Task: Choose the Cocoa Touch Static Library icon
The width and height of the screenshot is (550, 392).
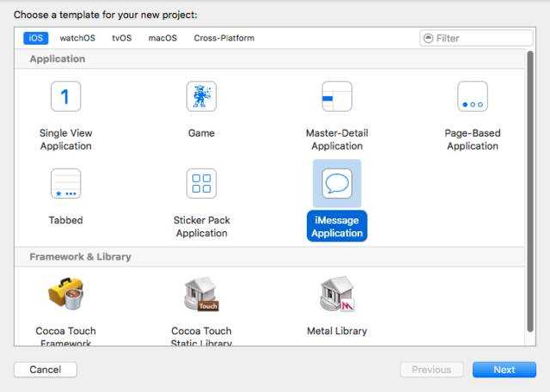Action: (x=201, y=295)
